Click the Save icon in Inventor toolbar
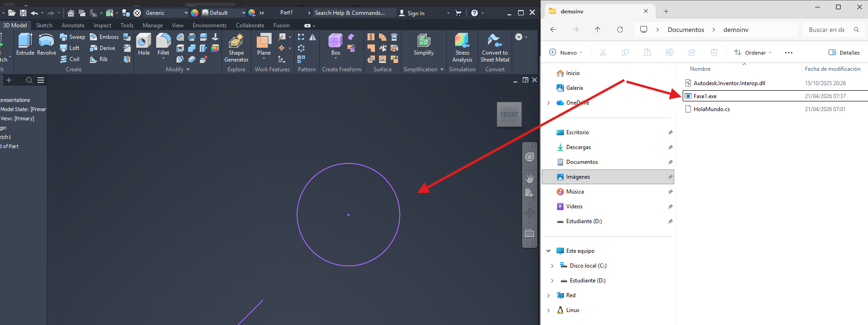 [x=23, y=13]
